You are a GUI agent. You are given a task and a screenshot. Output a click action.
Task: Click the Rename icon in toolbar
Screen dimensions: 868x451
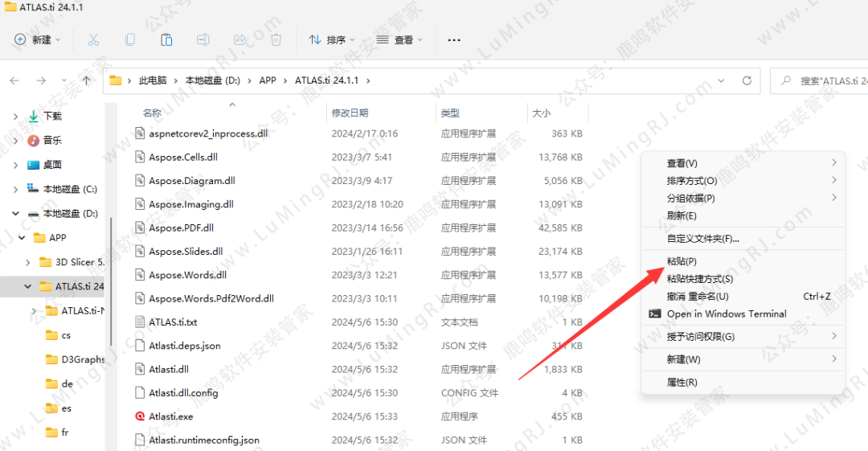[203, 40]
